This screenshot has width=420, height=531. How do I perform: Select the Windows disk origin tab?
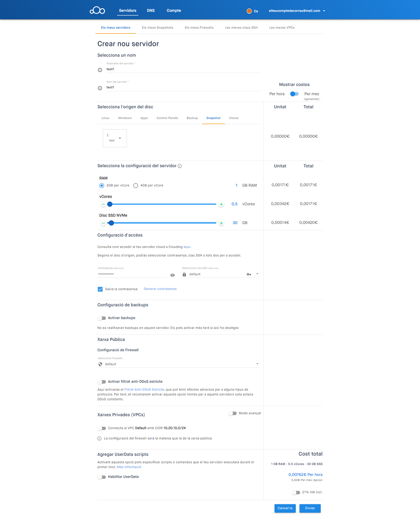click(x=125, y=118)
